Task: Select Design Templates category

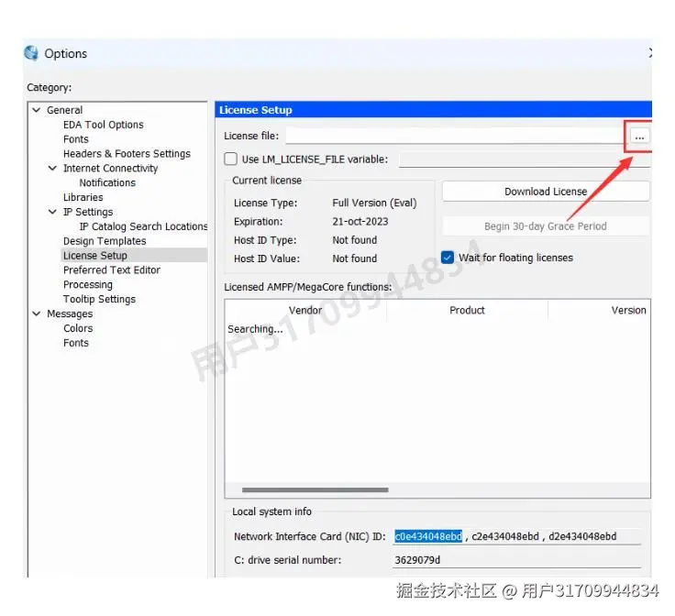Action: [105, 241]
